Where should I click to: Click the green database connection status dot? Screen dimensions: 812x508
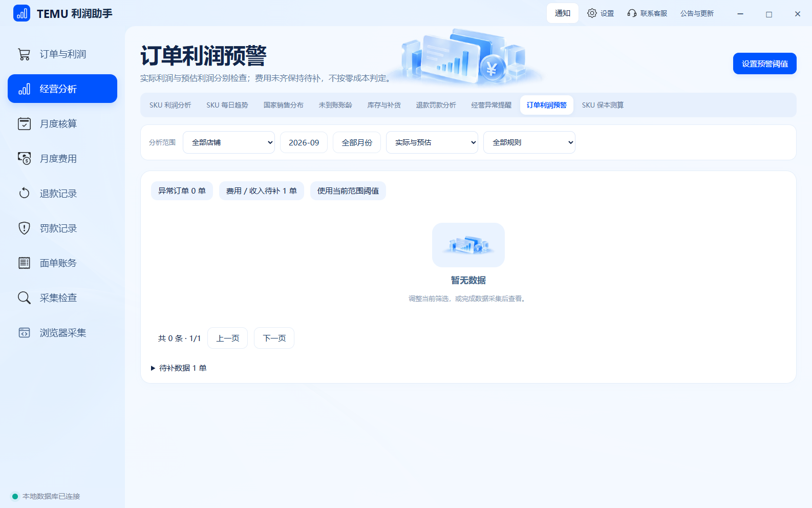(15, 496)
